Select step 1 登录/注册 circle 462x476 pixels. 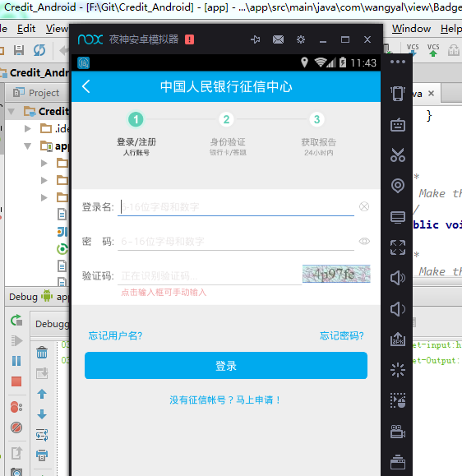pyautogui.click(x=136, y=119)
